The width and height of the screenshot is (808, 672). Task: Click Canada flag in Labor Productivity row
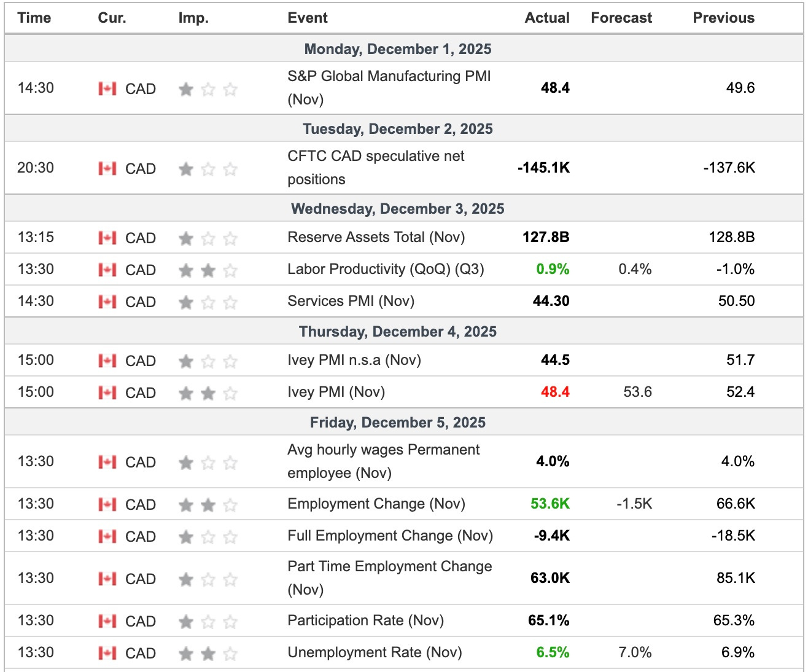(107, 270)
